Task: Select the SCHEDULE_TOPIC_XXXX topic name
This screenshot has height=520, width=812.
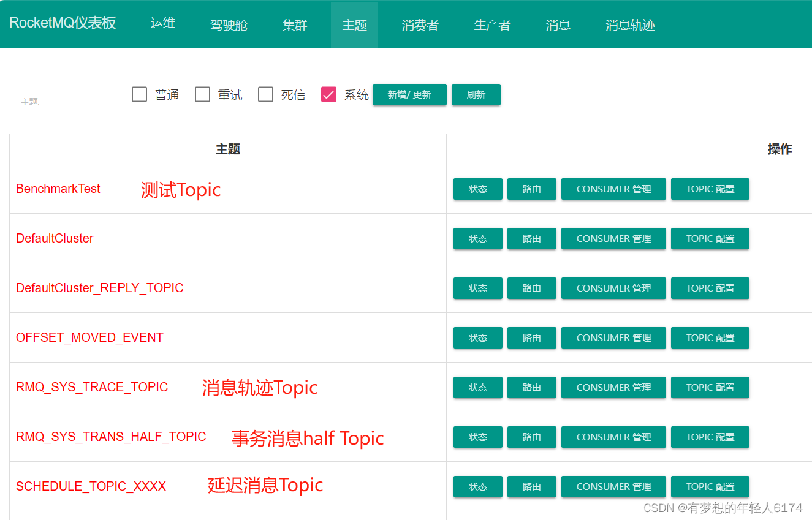Action: (x=91, y=486)
